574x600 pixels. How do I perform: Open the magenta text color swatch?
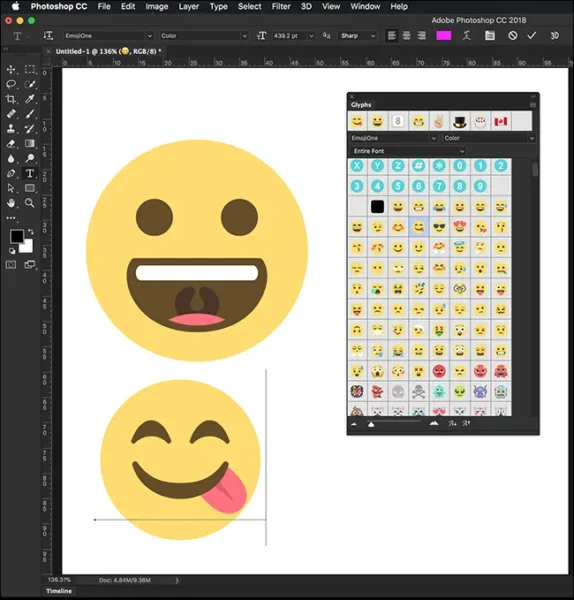(444, 36)
